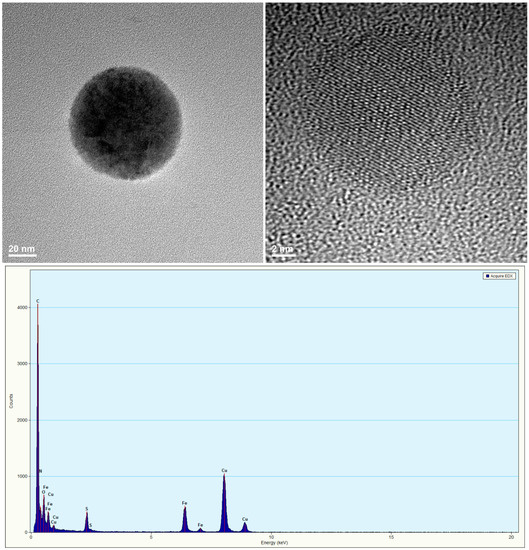Click the Fe label above the 6.4 keV peak
529x550 pixels.
(185, 503)
